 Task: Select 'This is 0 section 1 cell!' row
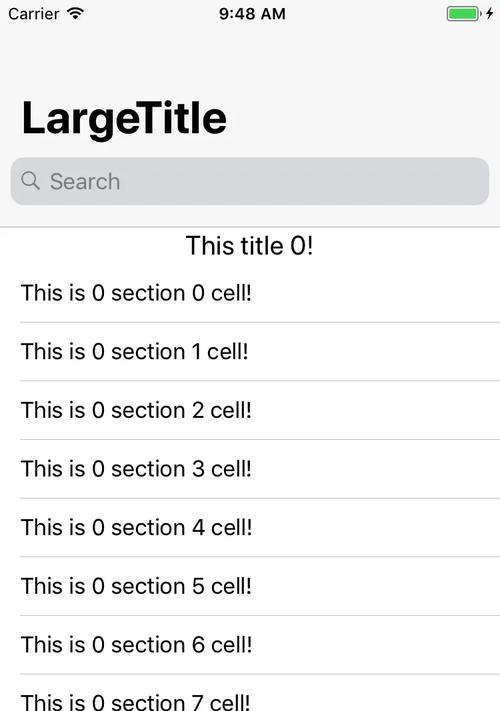pos(250,351)
